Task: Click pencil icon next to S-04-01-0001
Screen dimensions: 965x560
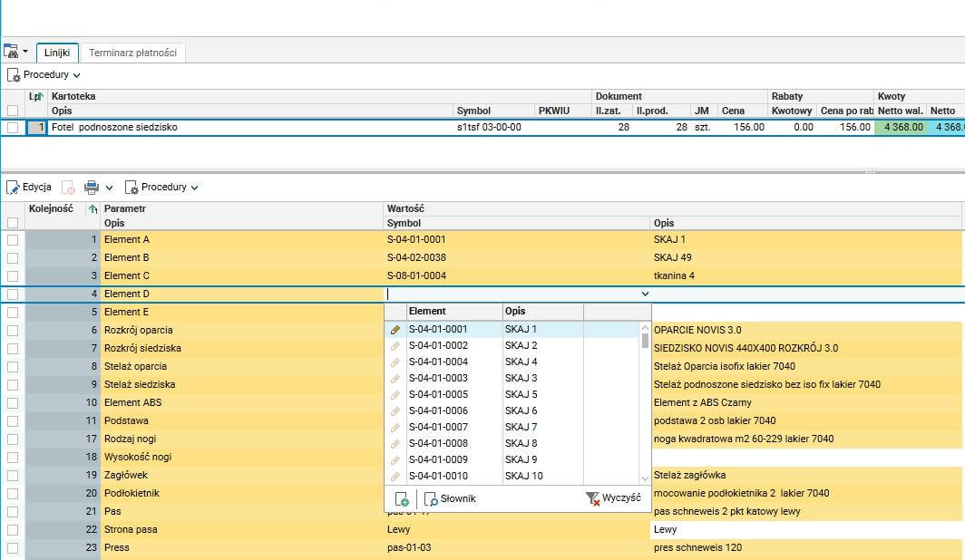Action: 395,330
